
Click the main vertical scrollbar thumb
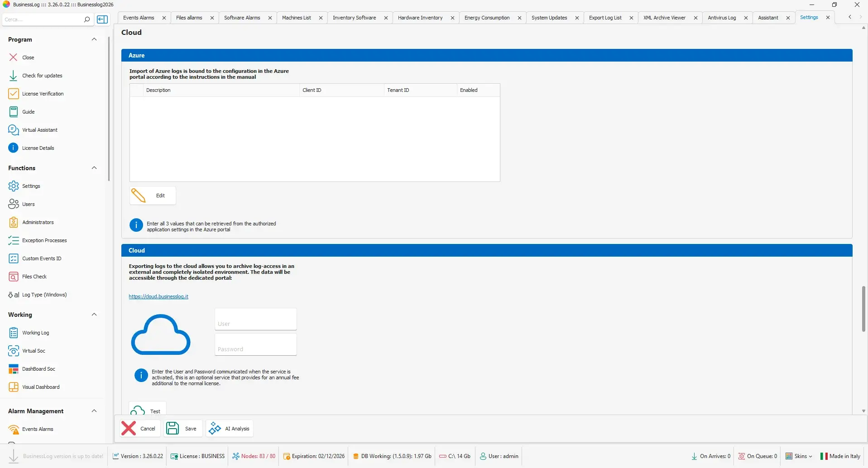pos(863,309)
